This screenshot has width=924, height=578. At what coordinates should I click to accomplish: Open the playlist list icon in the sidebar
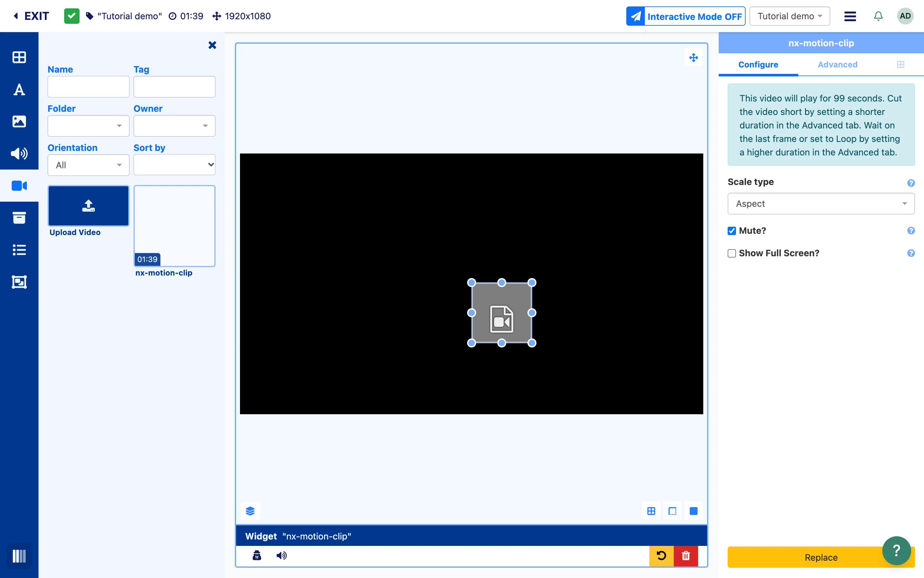[x=19, y=250]
